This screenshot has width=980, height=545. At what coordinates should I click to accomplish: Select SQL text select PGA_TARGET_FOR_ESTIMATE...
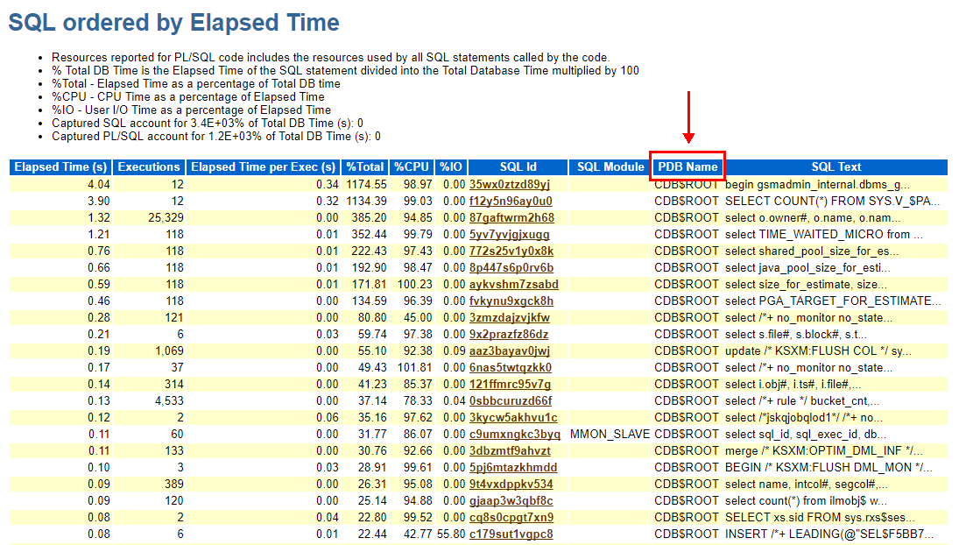(833, 301)
